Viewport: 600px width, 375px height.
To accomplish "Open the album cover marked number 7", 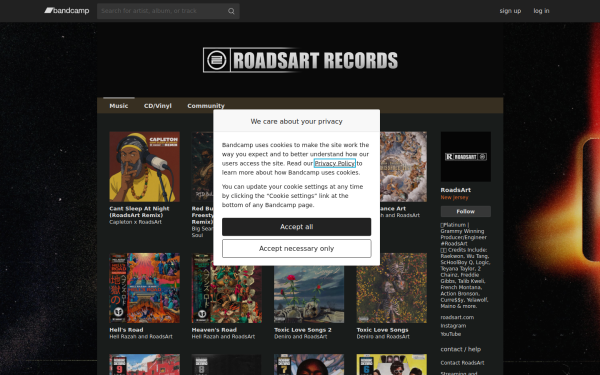I will click(309, 364).
